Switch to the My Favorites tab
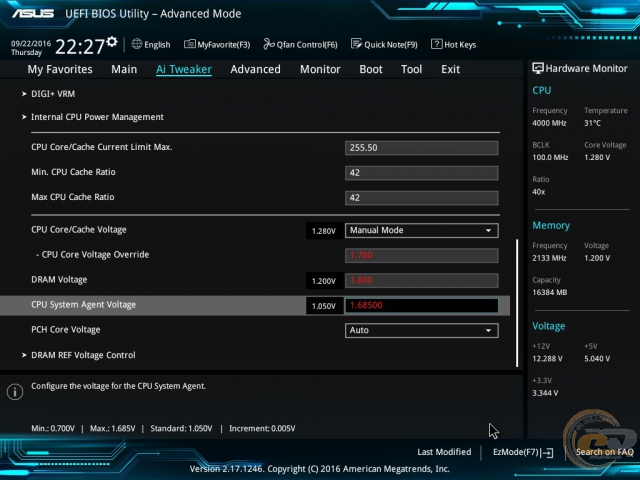The width and height of the screenshot is (640, 480). [60, 69]
